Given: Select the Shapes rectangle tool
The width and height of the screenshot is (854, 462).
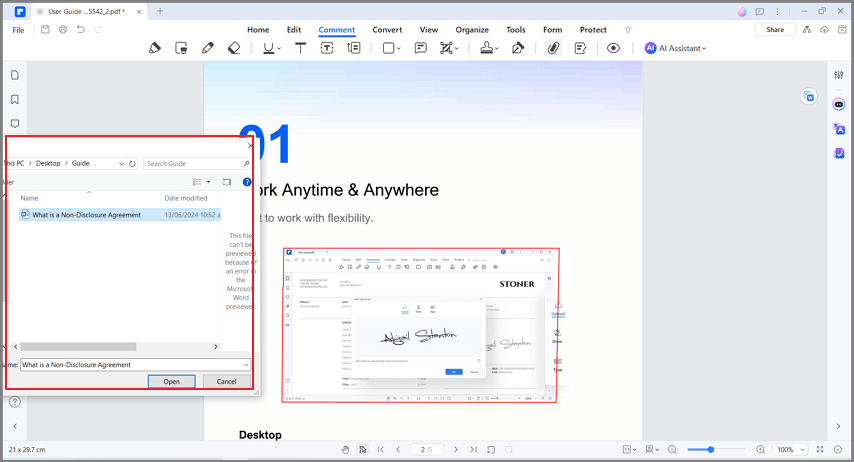Looking at the screenshot, I should point(388,48).
